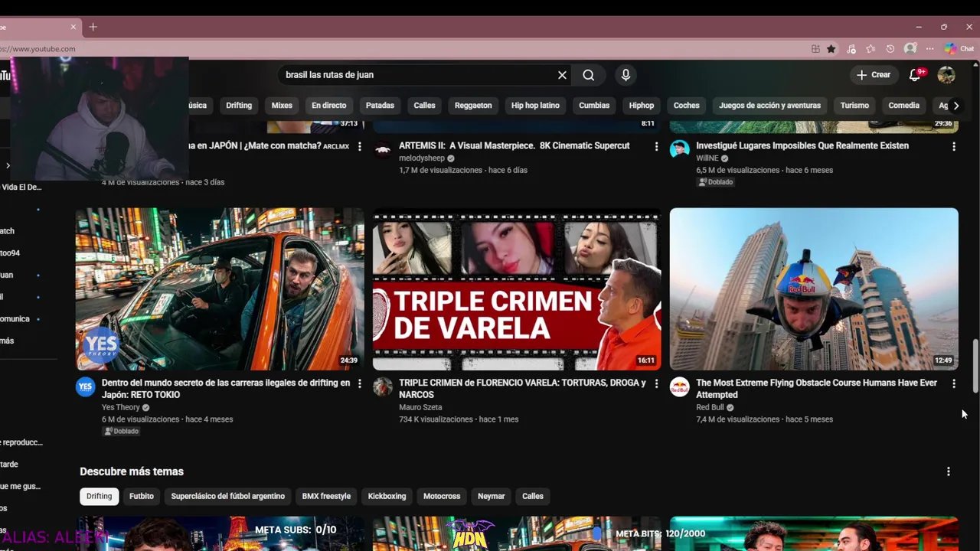Open the browser history icon
The image size is (980, 551).
(890, 49)
